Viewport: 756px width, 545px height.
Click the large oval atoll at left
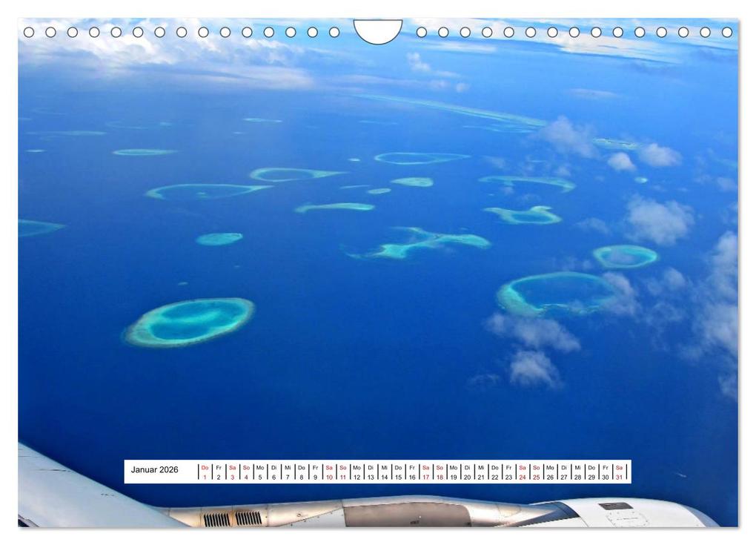[190, 322]
